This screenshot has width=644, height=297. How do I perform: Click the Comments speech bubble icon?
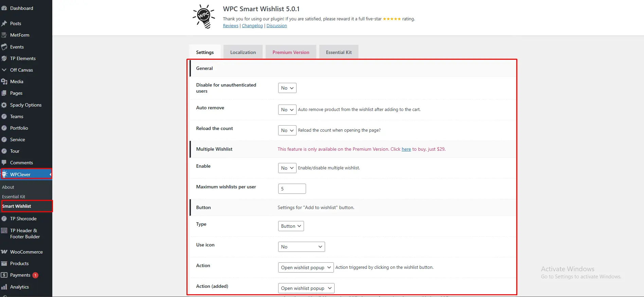pos(4,163)
